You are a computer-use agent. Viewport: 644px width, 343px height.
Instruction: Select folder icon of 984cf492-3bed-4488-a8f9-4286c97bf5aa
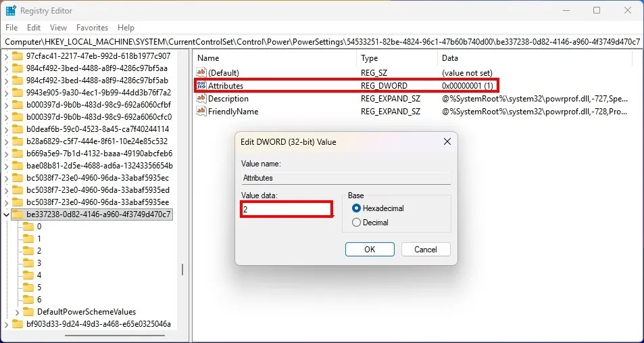coord(18,68)
